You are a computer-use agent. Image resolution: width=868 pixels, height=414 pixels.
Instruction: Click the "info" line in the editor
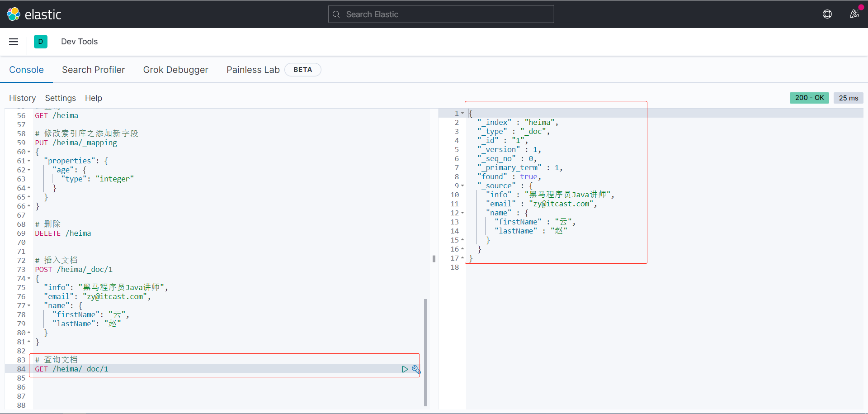[x=106, y=288]
